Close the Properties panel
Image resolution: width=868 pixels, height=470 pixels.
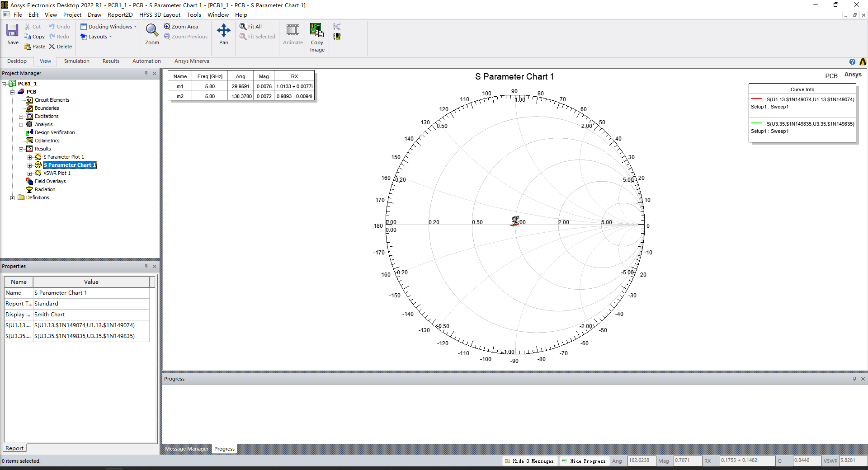(x=155, y=266)
